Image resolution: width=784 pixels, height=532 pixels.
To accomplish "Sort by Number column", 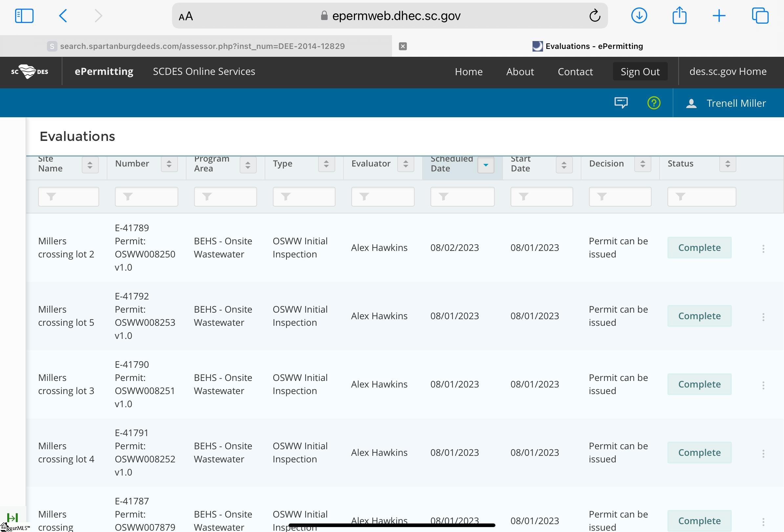I will coord(169,164).
